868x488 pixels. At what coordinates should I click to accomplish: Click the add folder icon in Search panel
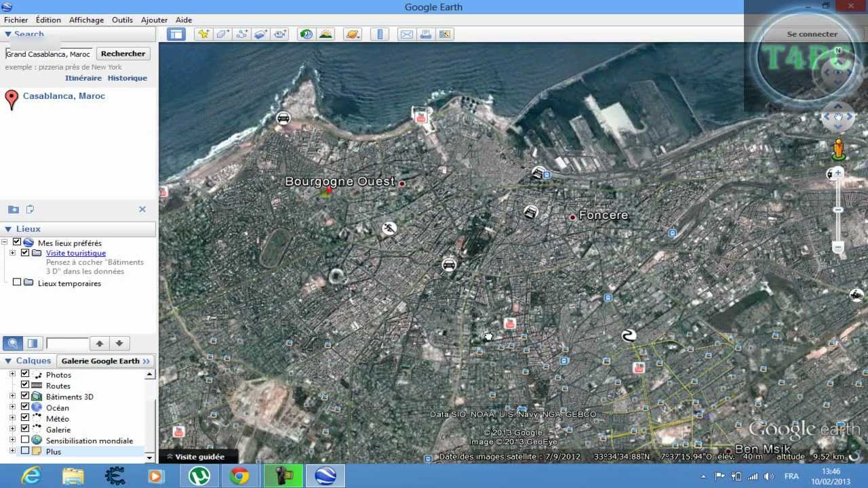point(13,209)
